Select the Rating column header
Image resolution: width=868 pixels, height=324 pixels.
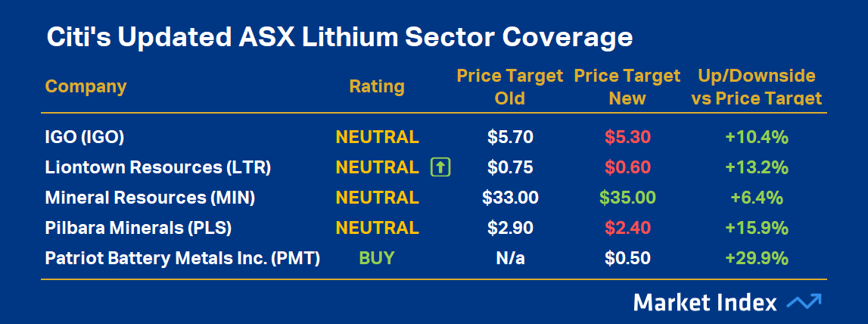coord(377,87)
